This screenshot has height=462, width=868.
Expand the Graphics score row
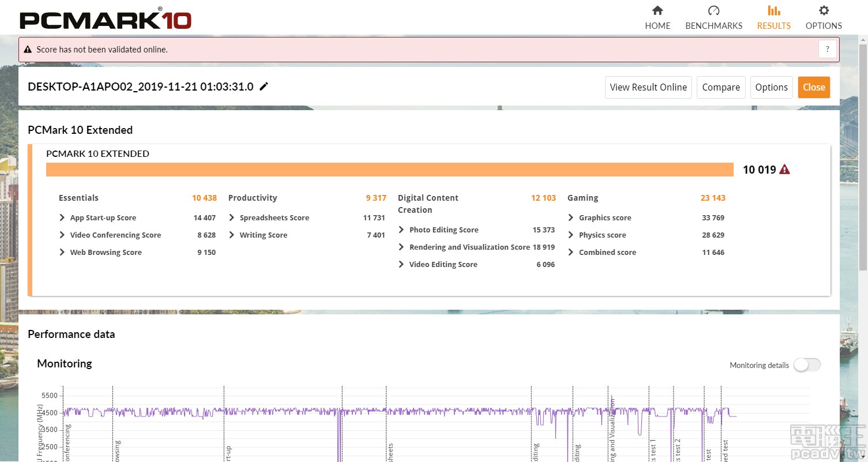[x=571, y=218]
